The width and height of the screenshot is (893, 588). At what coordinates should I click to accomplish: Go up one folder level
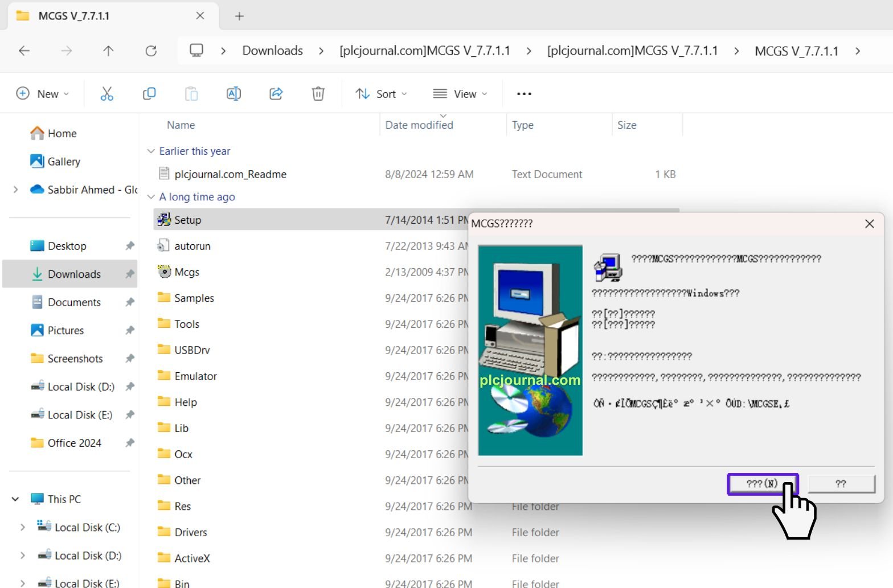tap(108, 51)
